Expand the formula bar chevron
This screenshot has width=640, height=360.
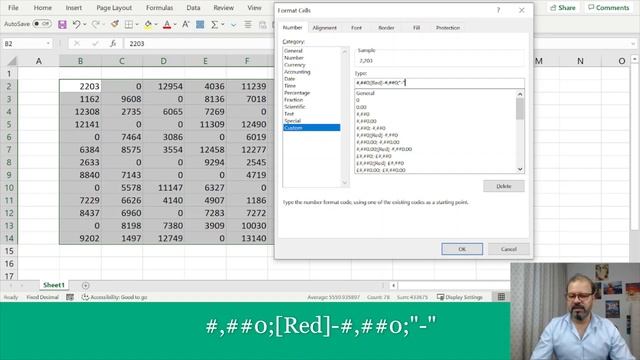[633, 43]
